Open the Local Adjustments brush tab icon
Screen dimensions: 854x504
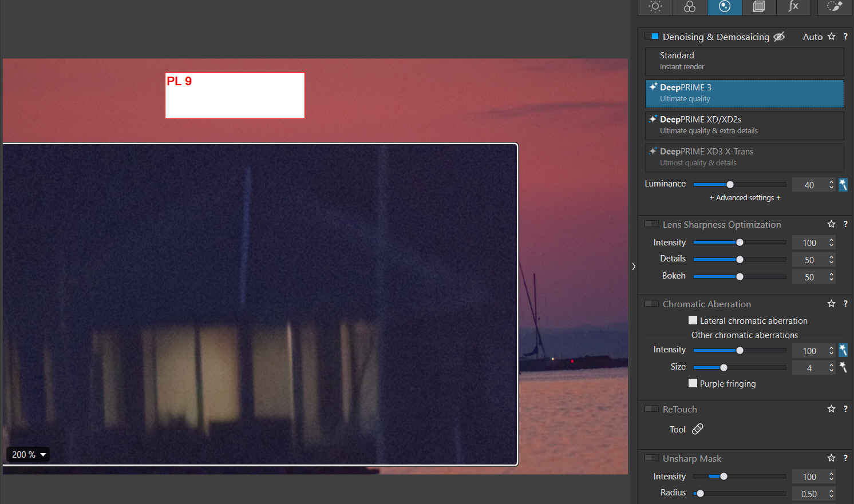pos(835,7)
